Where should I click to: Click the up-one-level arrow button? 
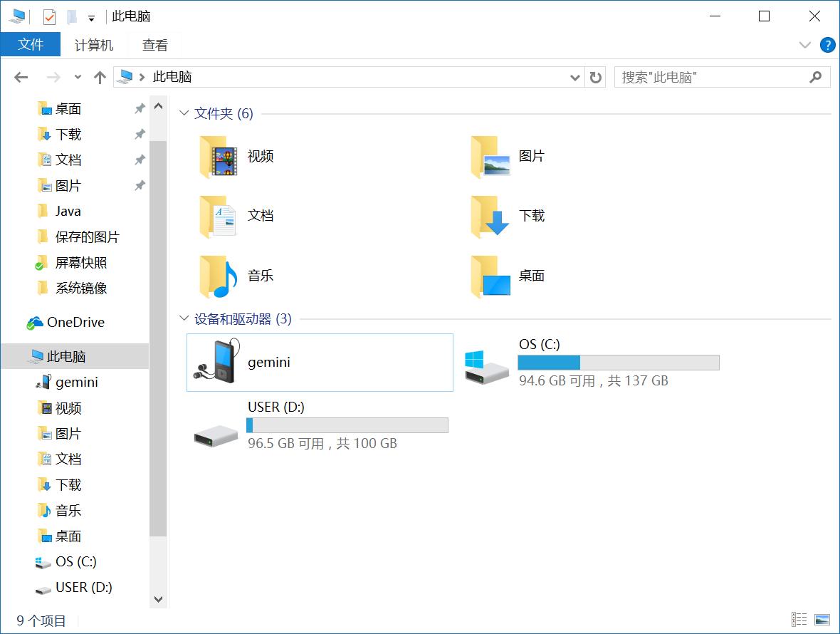(x=100, y=77)
